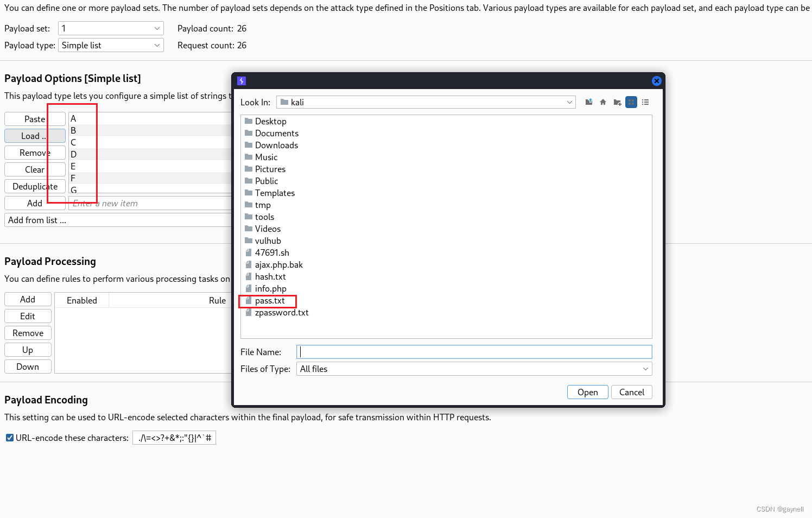Click the ajax.php.bak file icon
This screenshot has width=812, height=518.
[249, 264]
